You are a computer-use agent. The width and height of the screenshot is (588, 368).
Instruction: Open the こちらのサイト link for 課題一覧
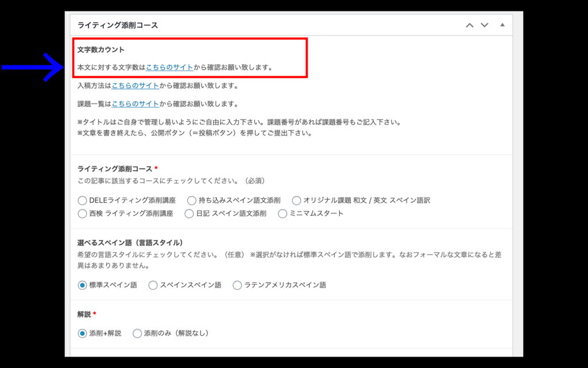click(135, 104)
